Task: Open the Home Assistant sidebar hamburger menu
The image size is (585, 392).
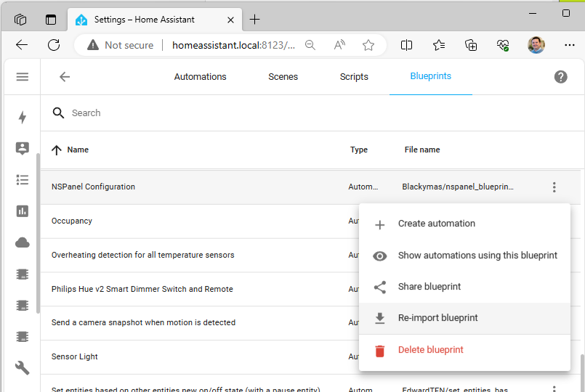Action: (22, 77)
